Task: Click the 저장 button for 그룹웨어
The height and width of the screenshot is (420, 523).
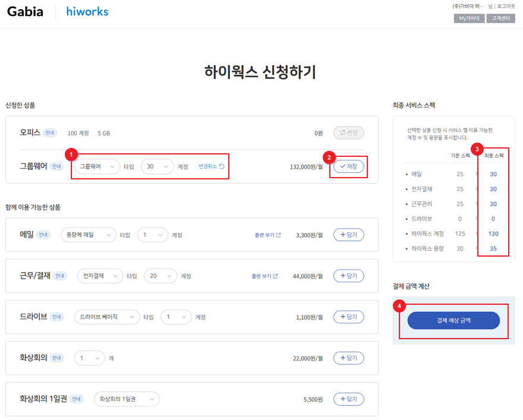Action: pyautogui.click(x=348, y=166)
